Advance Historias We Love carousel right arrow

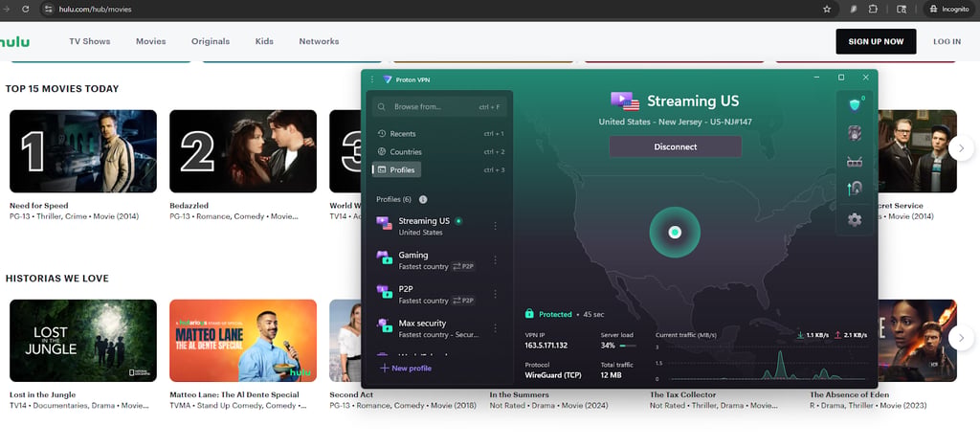961,338
